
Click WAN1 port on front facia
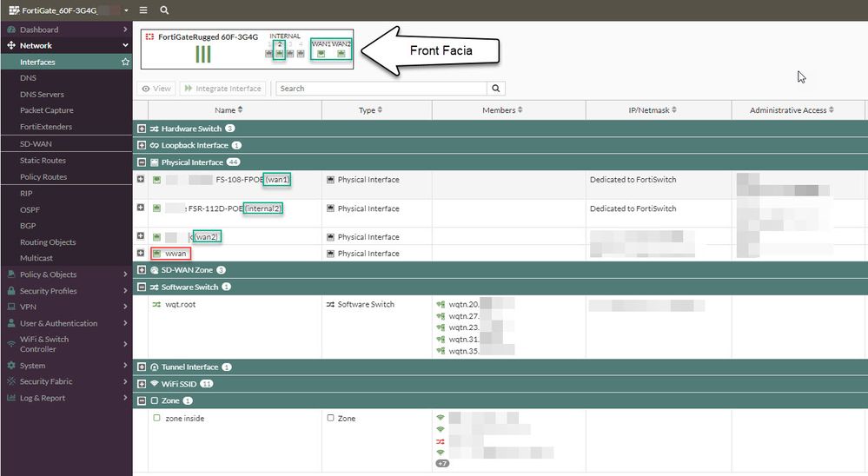321,54
